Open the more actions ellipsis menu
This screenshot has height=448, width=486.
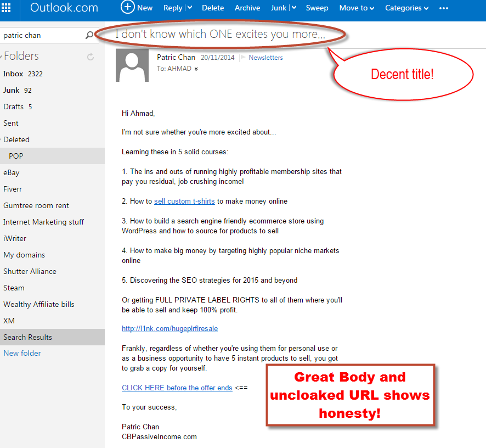[x=444, y=8]
